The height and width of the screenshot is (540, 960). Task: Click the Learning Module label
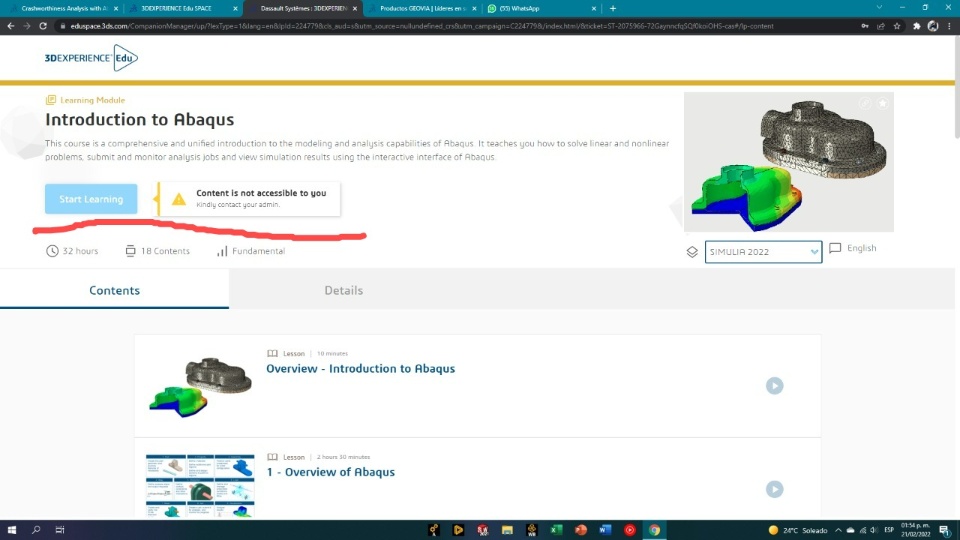(x=92, y=100)
